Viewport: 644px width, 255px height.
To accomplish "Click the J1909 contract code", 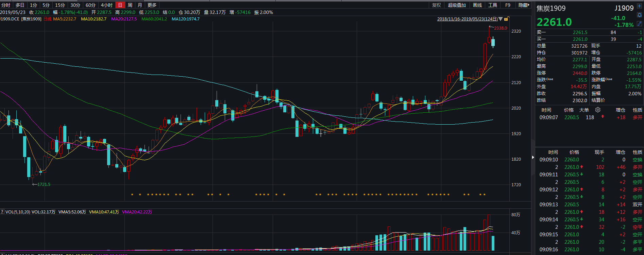I will (x=624, y=8).
